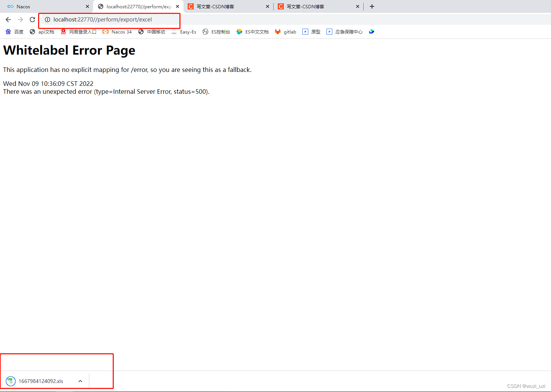Viewport: 551px width, 392px height.
Task: Open the 应急保障中心 bookmark
Action: click(344, 32)
